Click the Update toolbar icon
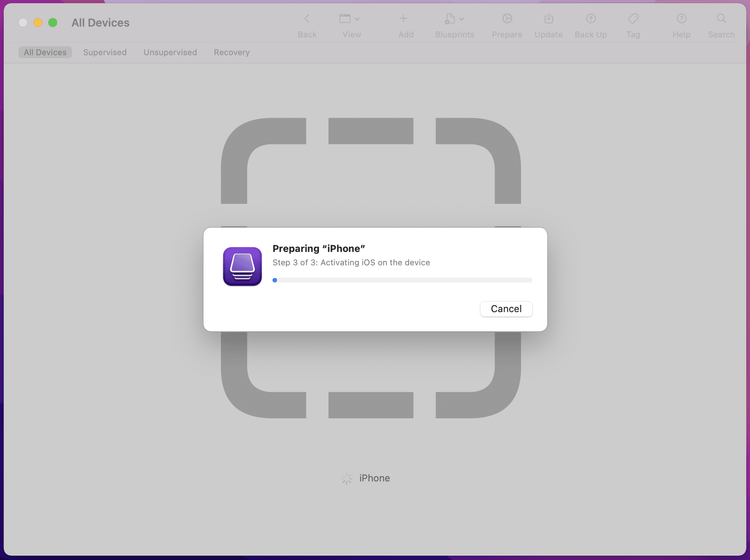Image resolution: width=750 pixels, height=560 pixels. pos(549,19)
